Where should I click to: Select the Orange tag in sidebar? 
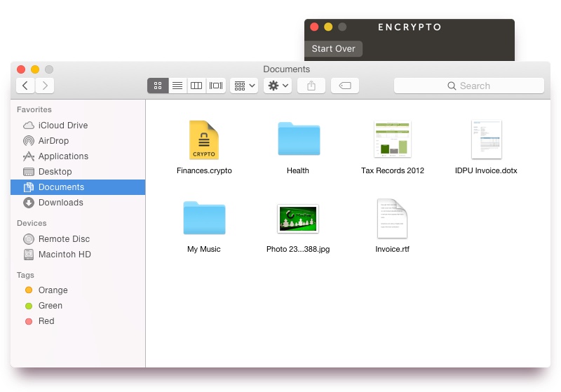53,290
